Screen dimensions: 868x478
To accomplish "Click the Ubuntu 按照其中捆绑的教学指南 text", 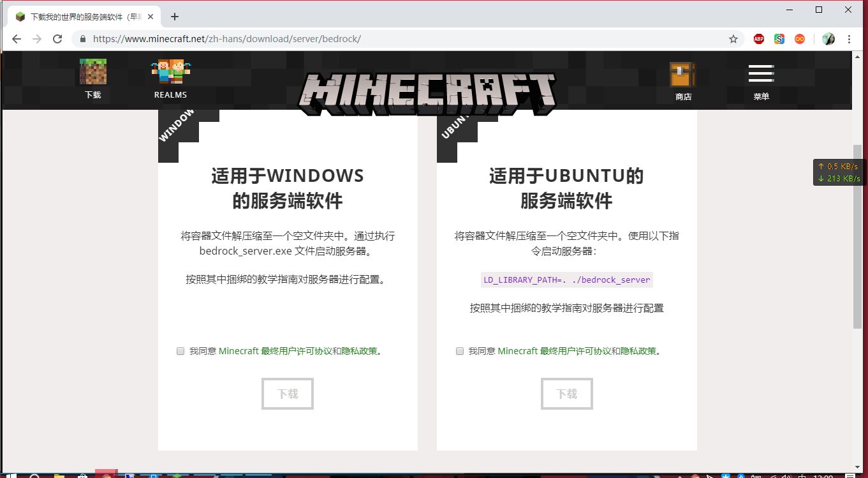I will pos(567,308).
